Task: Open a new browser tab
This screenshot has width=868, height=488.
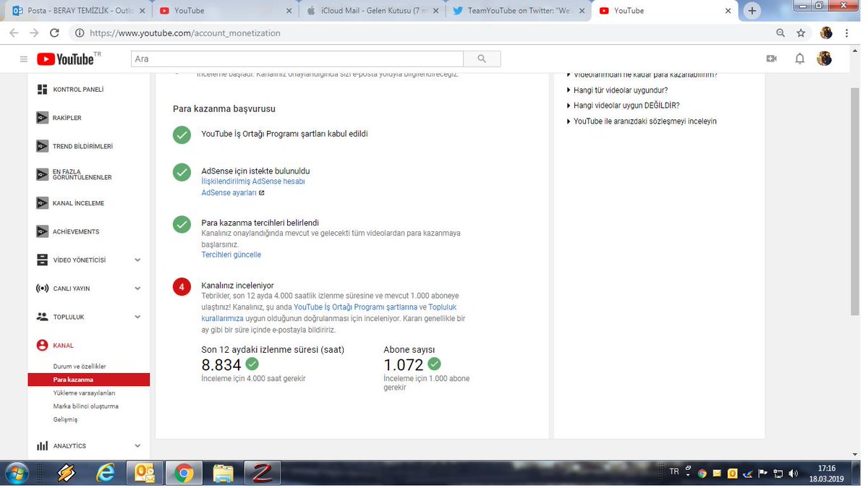Action: [x=752, y=11]
